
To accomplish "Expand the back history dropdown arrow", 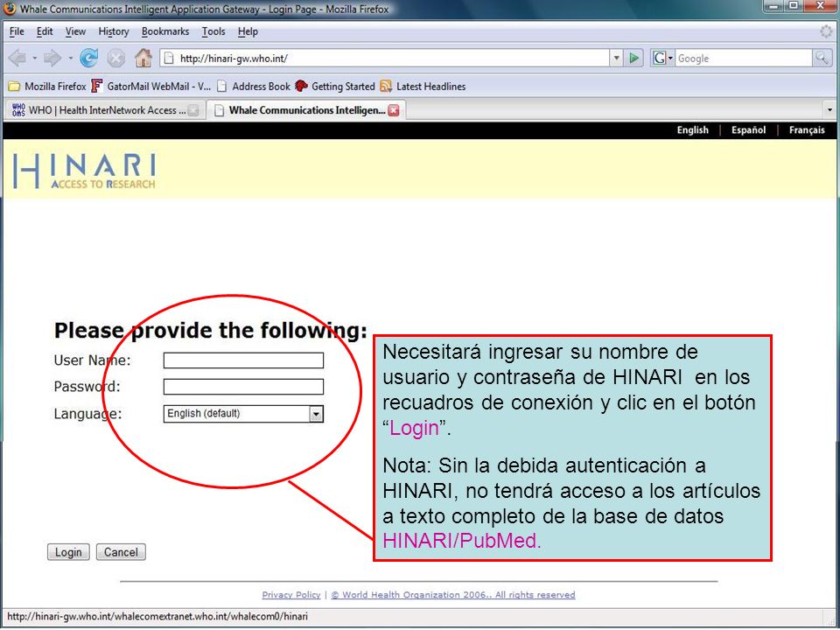I will [35, 58].
